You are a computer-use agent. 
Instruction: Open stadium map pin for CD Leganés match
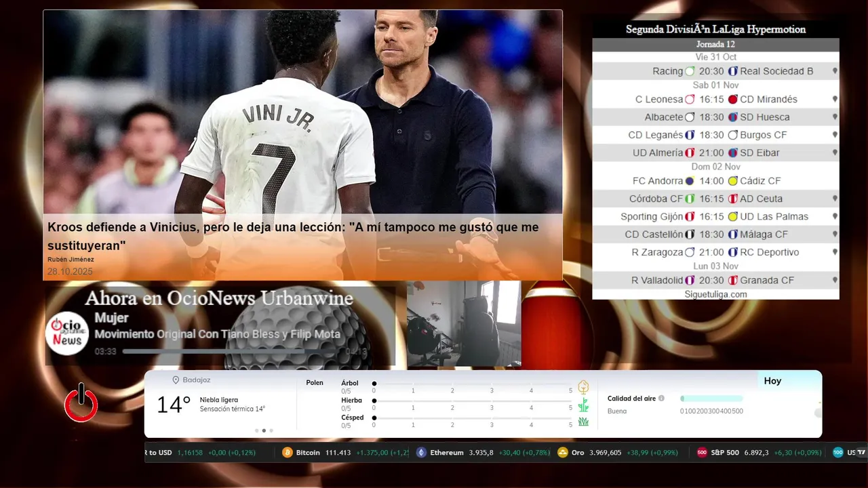click(835, 135)
